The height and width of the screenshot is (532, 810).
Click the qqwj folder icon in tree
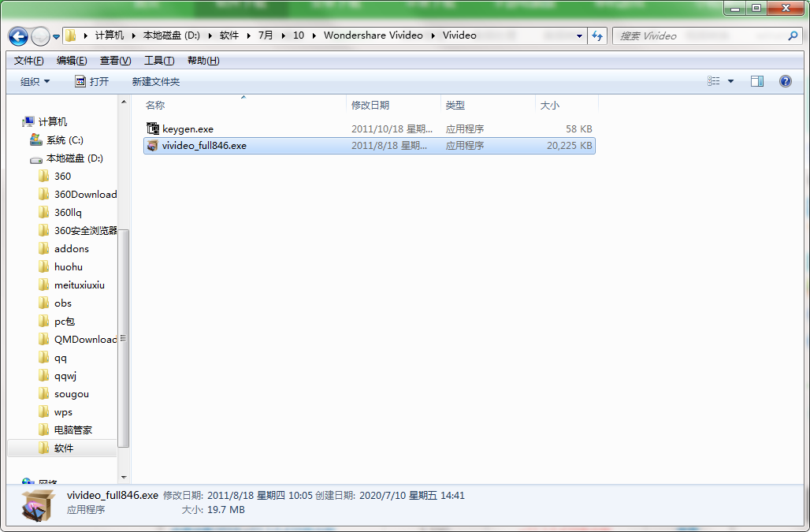point(44,375)
